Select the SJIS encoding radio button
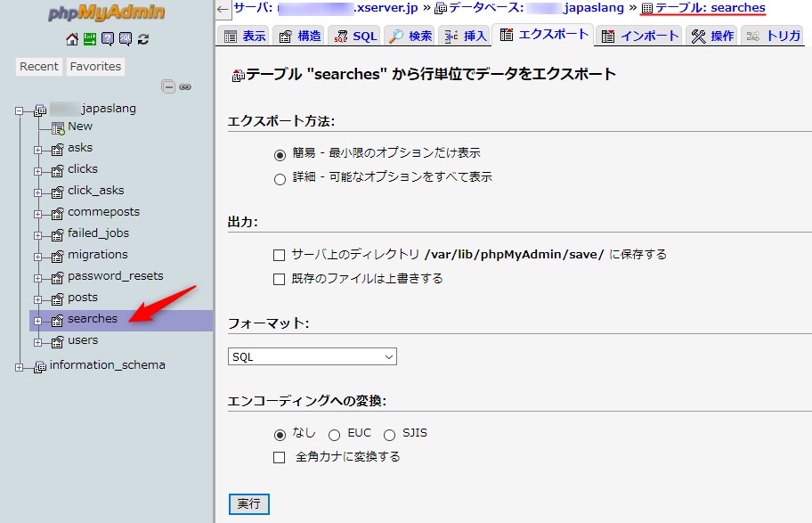812x523 pixels. tap(389, 435)
